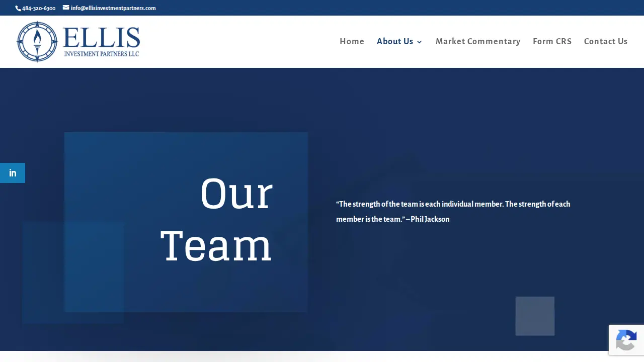Call phone number 484-320-6300
Image resolution: width=644 pixels, height=362 pixels.
39,8
